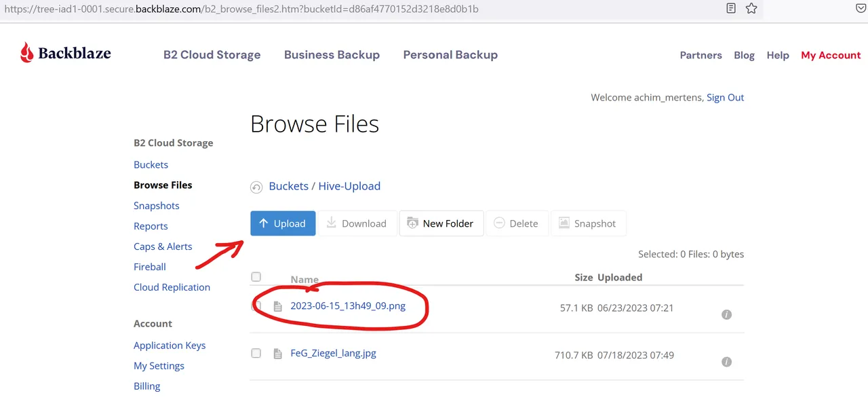868x406 pixels.
Task: Open the Blog link
Action: (x=744, y=56)
